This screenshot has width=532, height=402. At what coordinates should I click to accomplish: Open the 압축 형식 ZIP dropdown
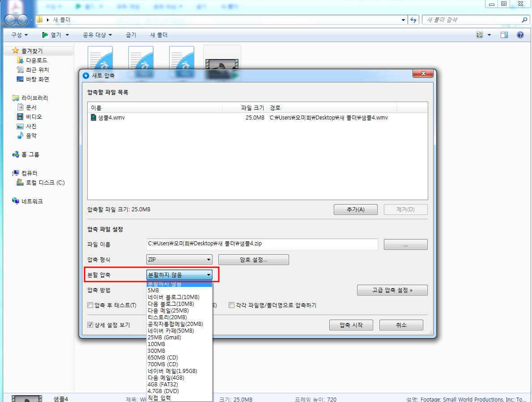coord(208,259)
